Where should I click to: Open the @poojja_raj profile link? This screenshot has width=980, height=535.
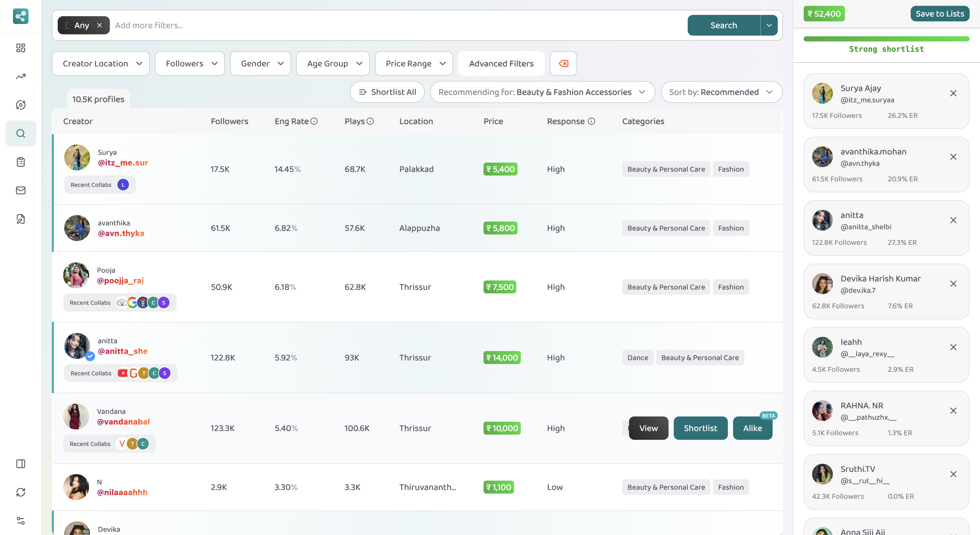[120, 281]
